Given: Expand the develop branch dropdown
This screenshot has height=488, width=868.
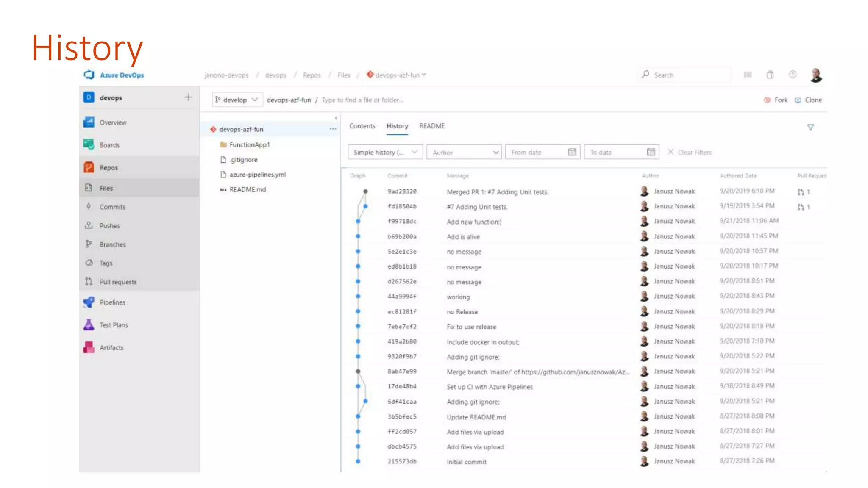Looking at the screenshot, I should 236,100.
